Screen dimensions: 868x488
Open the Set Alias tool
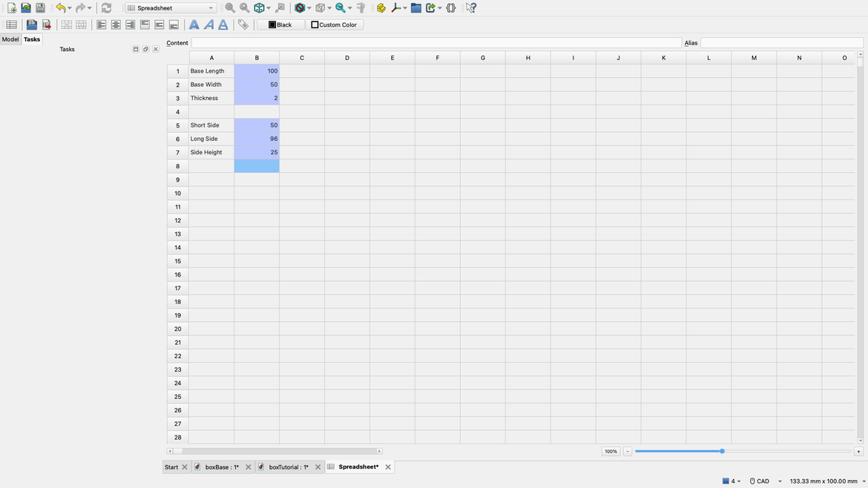[x=243, y=24]
